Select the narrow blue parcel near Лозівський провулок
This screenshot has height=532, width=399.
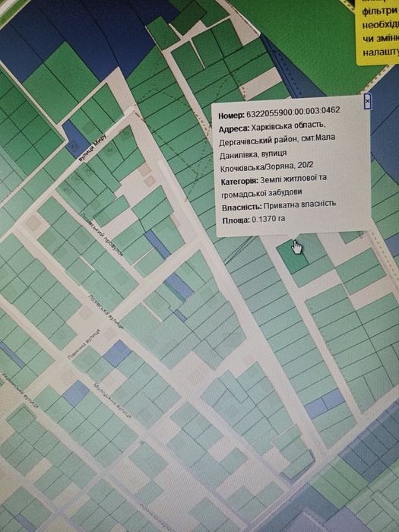pos(157,245)
